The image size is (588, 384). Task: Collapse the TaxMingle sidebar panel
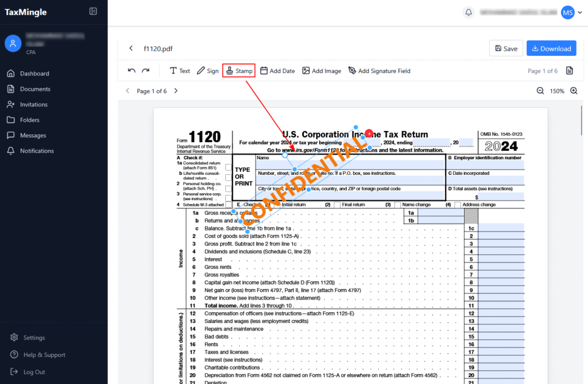pyautogui.click(x=93, y=11)
